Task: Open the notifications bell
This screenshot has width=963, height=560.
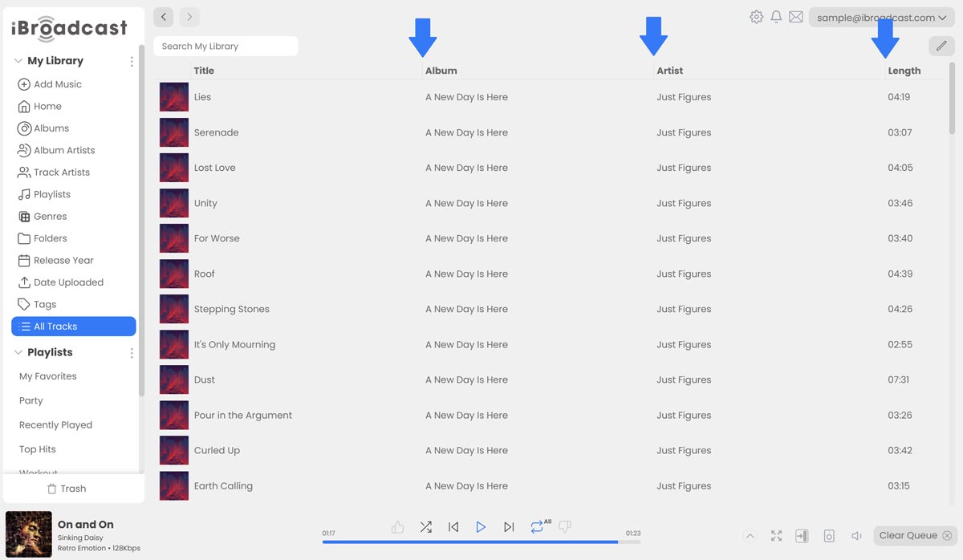Action: click(x=776, y=17)
